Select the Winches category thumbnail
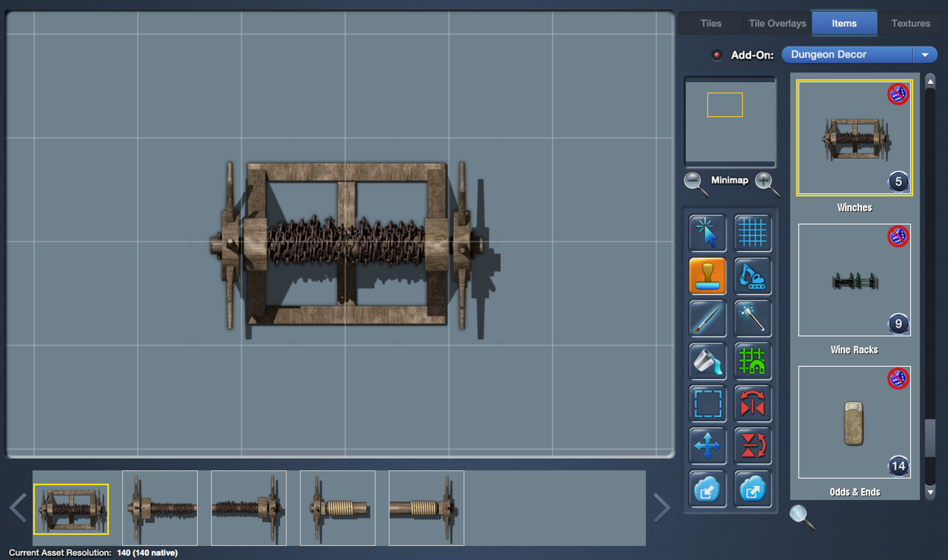The width and height of the screenshot is (948, 560). pos(855,138)
